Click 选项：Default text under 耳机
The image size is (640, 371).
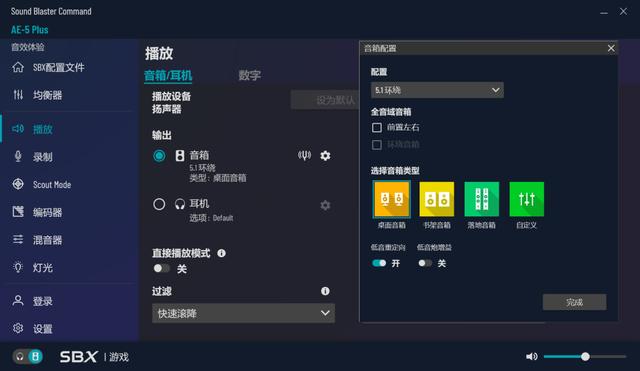[x=211, y=218]
